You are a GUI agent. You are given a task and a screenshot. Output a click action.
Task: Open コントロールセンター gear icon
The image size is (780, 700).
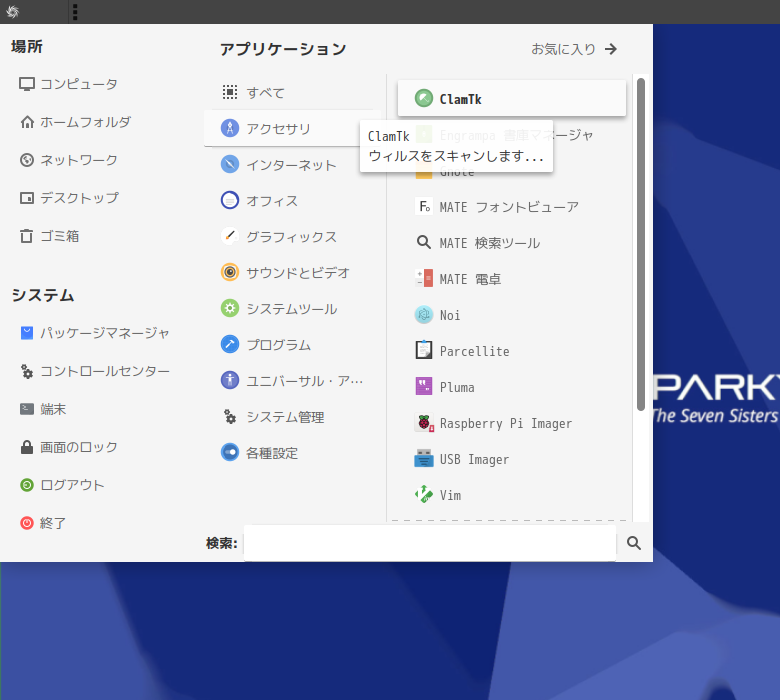[27, 371]
